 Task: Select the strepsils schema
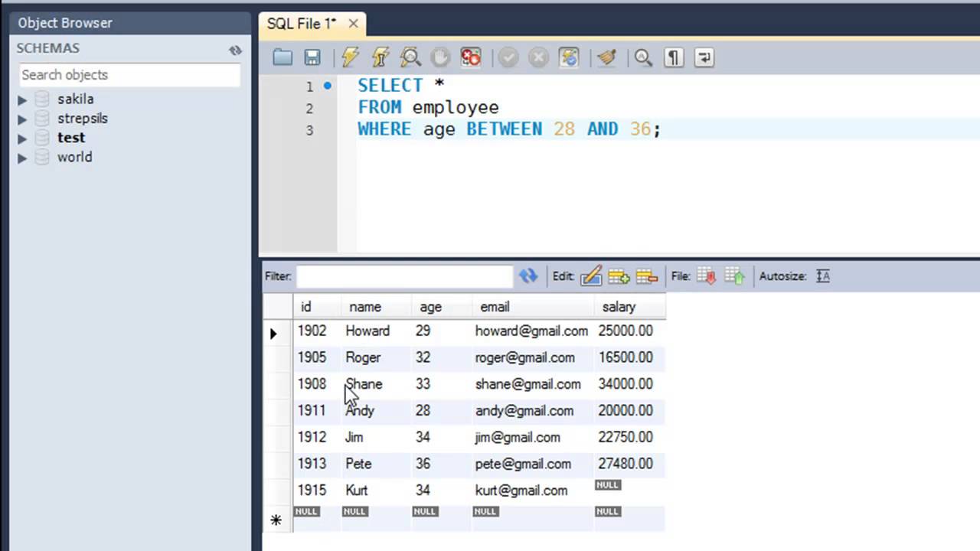tap(82, 118)
